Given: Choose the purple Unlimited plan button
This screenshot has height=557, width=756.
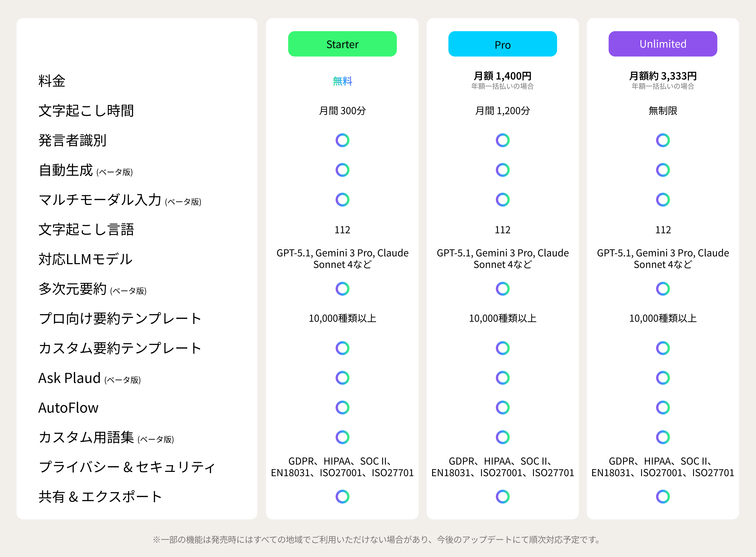Looking at the screenshot, I should (663, 44).
